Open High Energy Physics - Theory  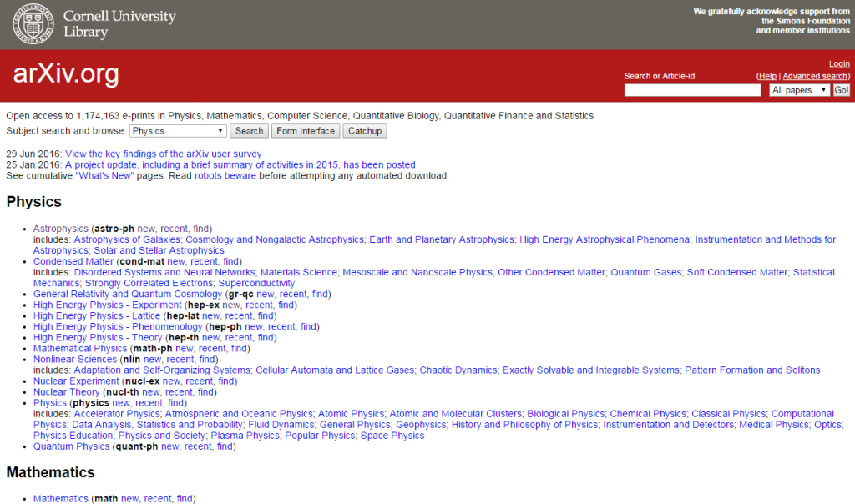tap(98, 337)
